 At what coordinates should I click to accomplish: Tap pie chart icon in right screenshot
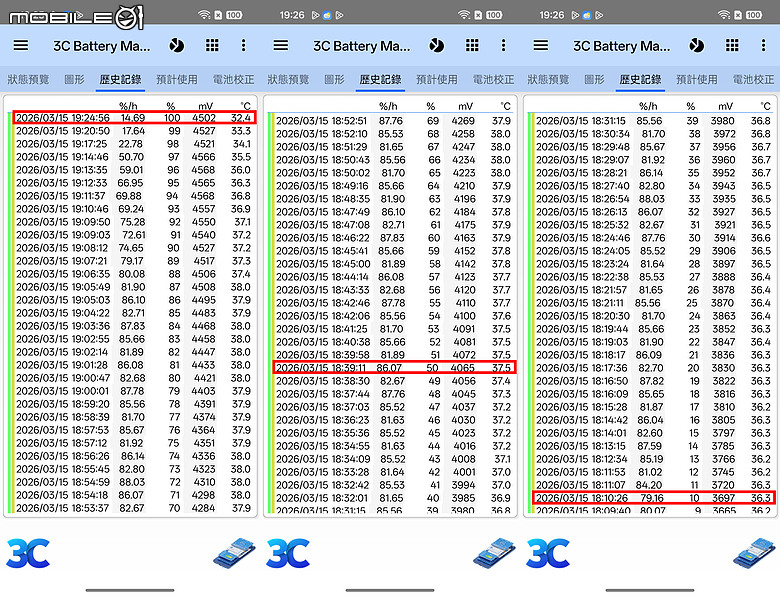coord(696,46)
